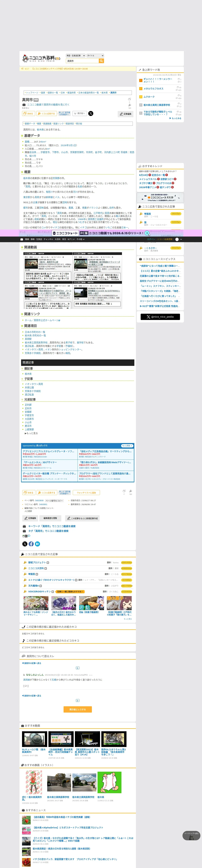Collapse the 関連リンク section heading toggle
This screenshot has width=202, height=868.
tap(22, 314)
